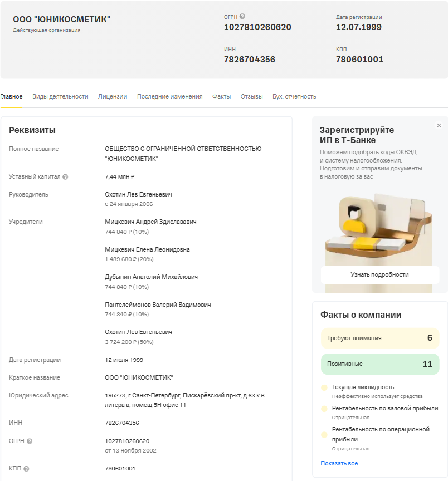Open the ОГРН help icon in header

click(x=242, y=16)
